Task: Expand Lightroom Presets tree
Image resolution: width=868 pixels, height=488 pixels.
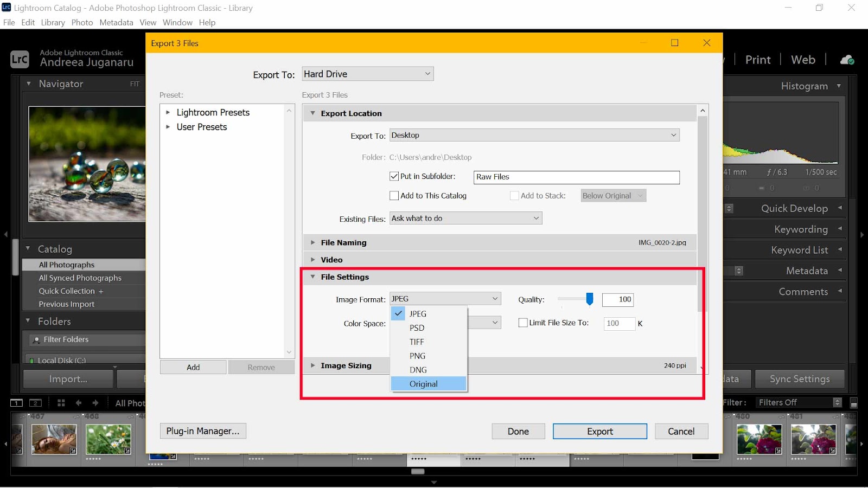Action: click(x=168, y=112)
